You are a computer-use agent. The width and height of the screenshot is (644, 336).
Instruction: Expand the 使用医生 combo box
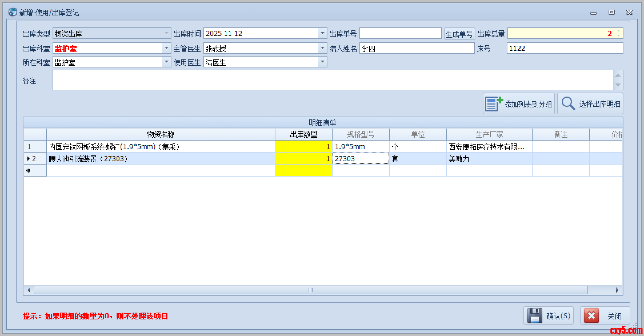click(322, 62)
